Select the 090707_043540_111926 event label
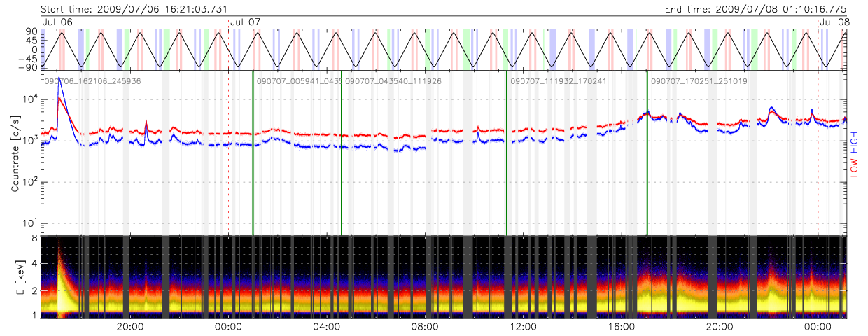 point(393,81)
